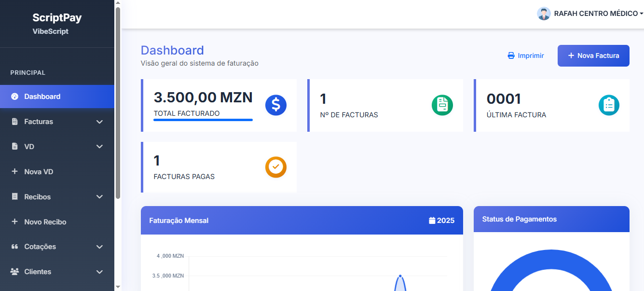Expand the VD submenu chevron
Viewport: 644px width, 291px height.
pyautogui.click(x=99, y=147)
